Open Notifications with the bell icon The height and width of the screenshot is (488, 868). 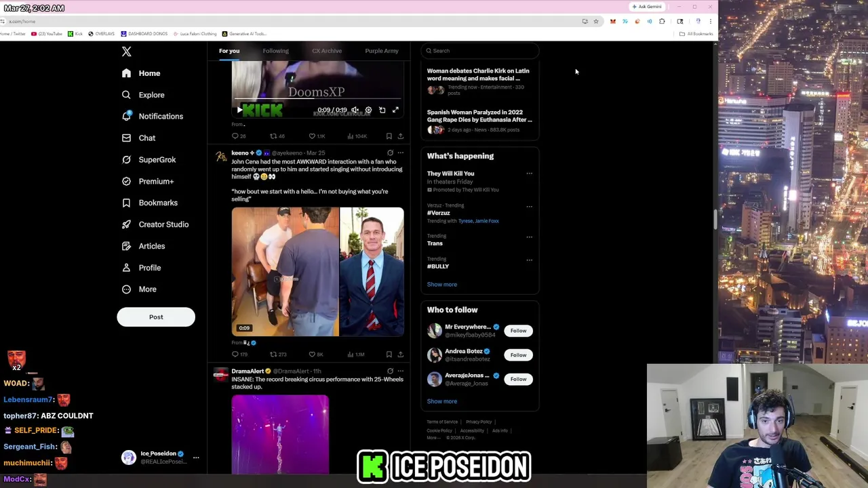point(153,116)
